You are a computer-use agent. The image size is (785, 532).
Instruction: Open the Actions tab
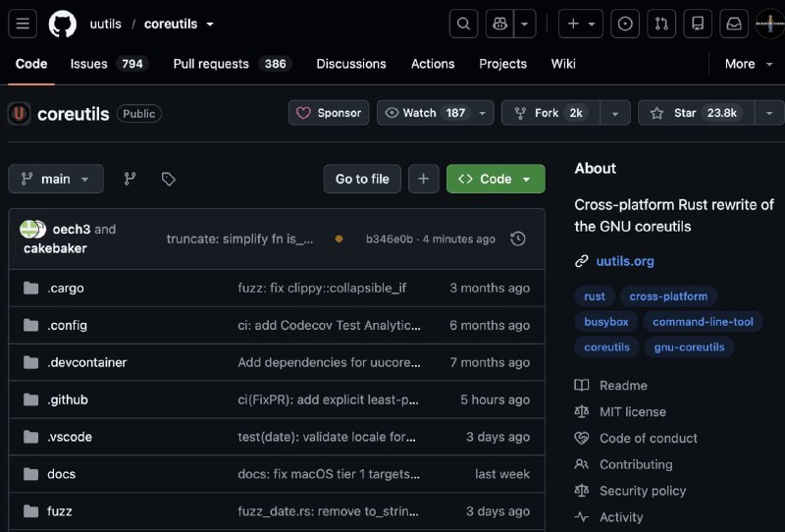click(433, 64)
